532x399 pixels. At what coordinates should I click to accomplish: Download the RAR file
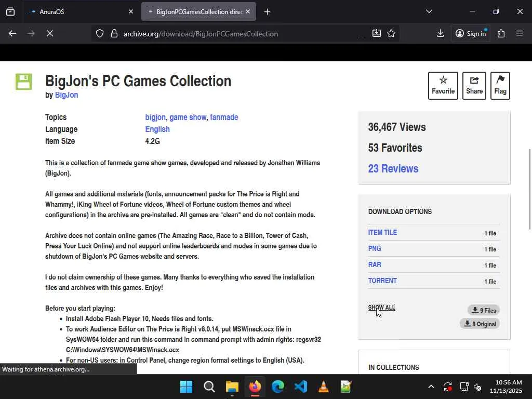[375, 264]
